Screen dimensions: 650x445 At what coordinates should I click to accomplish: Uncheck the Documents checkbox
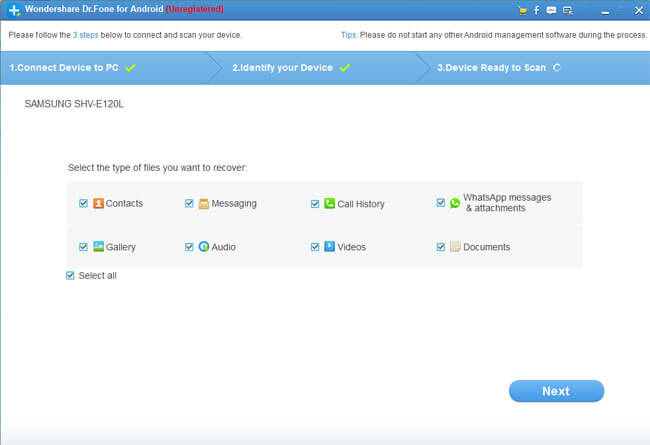[x=441, y=247]
